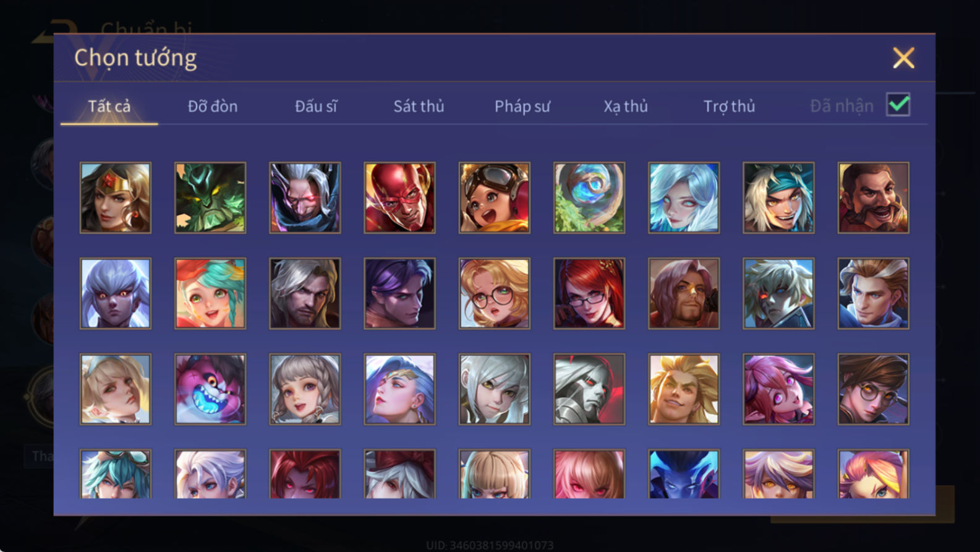Close the Chọn tướng dialog

[903, 58]
